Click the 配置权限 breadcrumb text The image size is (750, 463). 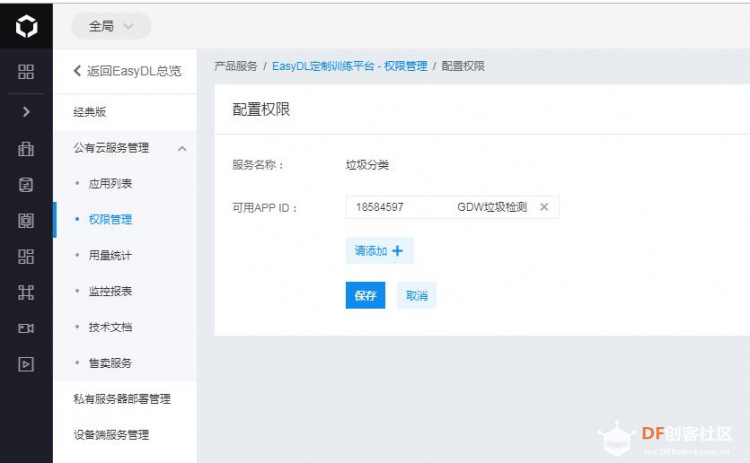click(x=463, y=66)
